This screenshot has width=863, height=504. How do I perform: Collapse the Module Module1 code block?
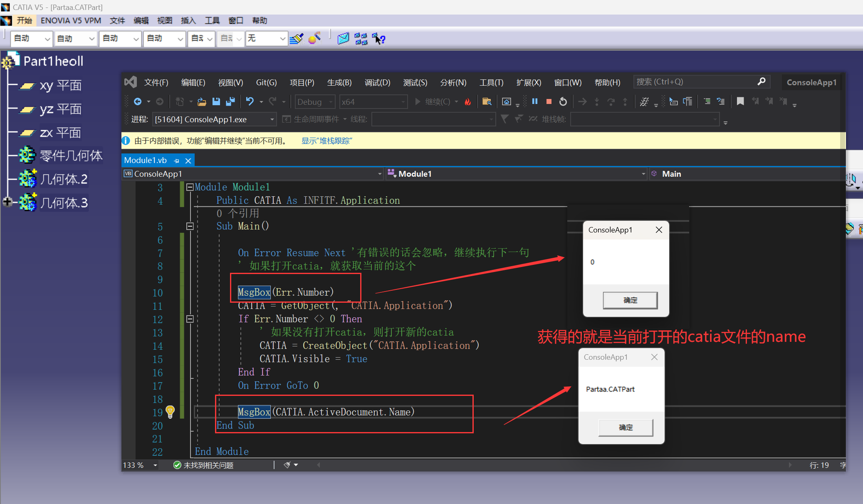pos(190,187)
